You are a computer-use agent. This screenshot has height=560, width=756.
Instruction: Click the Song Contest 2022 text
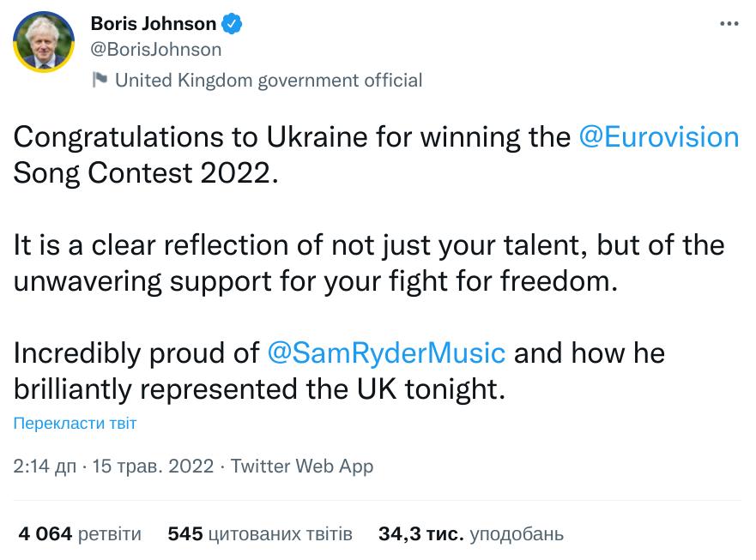(x=147, y=172)
